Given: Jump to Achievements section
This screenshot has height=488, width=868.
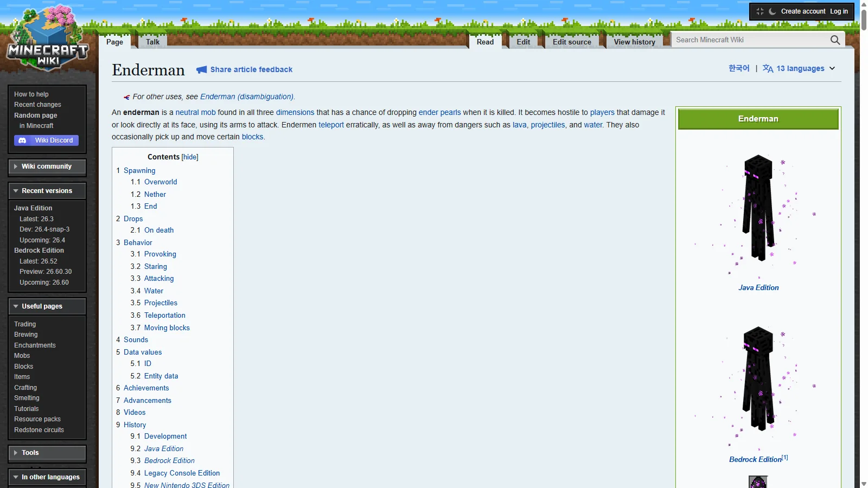Looking at the screenshot, I should (146, 388).
